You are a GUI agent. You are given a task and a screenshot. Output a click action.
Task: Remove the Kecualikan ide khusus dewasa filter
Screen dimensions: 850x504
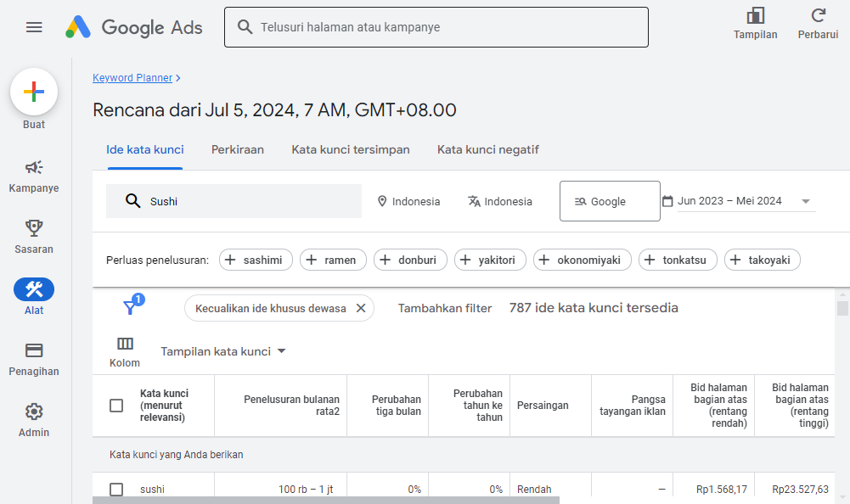(x=361, y=308)
